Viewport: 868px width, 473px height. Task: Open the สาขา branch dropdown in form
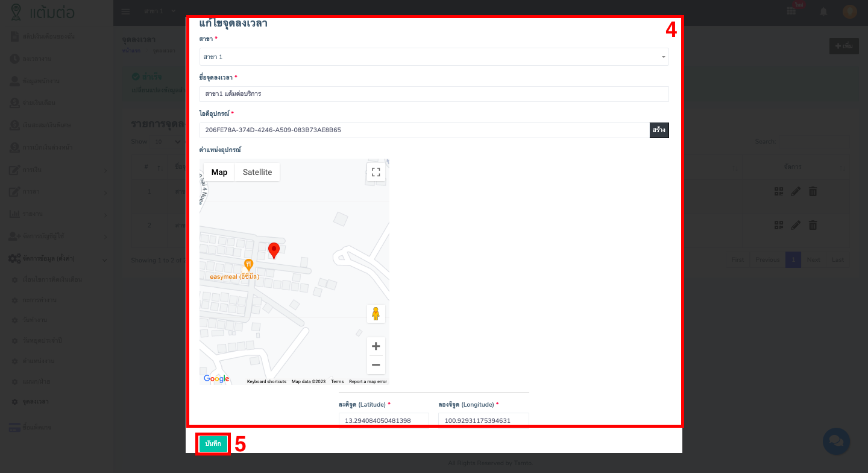coord(434,57)
